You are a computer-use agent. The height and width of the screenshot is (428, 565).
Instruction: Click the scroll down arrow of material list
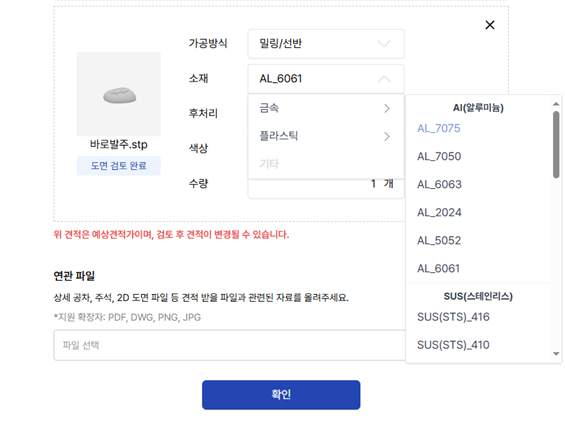556,354
